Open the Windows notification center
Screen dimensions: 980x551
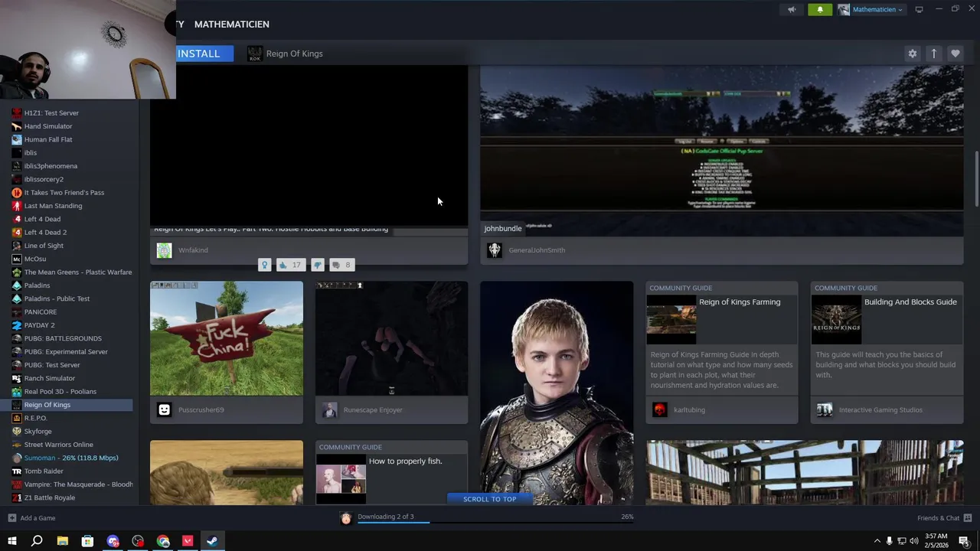tap(964, 541)
